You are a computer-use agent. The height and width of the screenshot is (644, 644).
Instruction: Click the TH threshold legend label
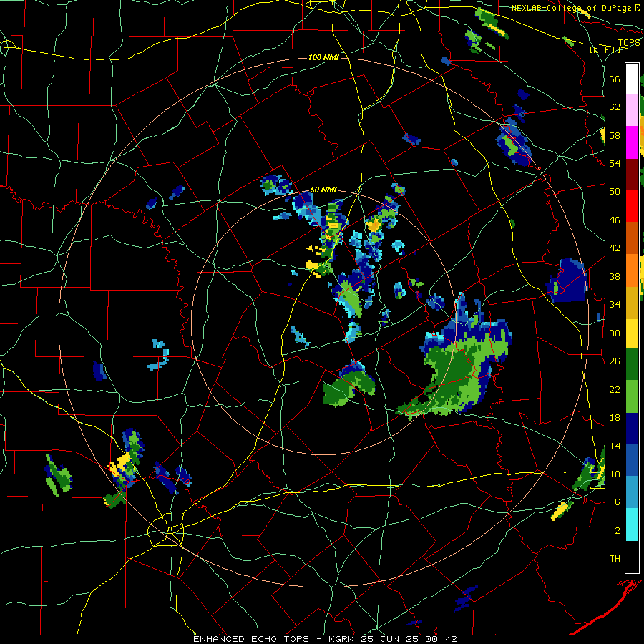[615, 559]
